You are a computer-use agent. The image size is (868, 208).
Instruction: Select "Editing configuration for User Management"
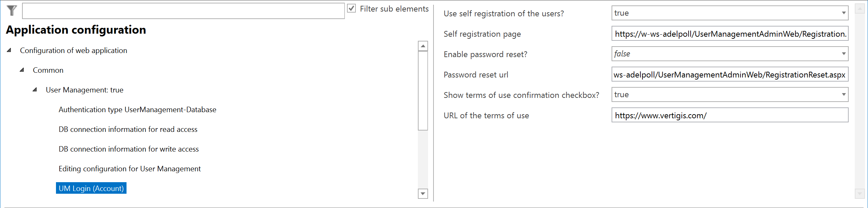130,169
